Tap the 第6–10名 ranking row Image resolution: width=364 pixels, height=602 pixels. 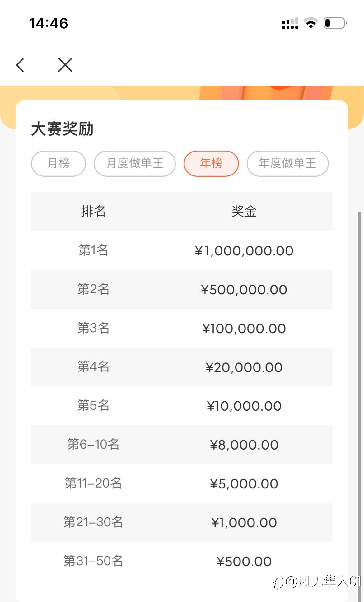[x=182, y=445]
